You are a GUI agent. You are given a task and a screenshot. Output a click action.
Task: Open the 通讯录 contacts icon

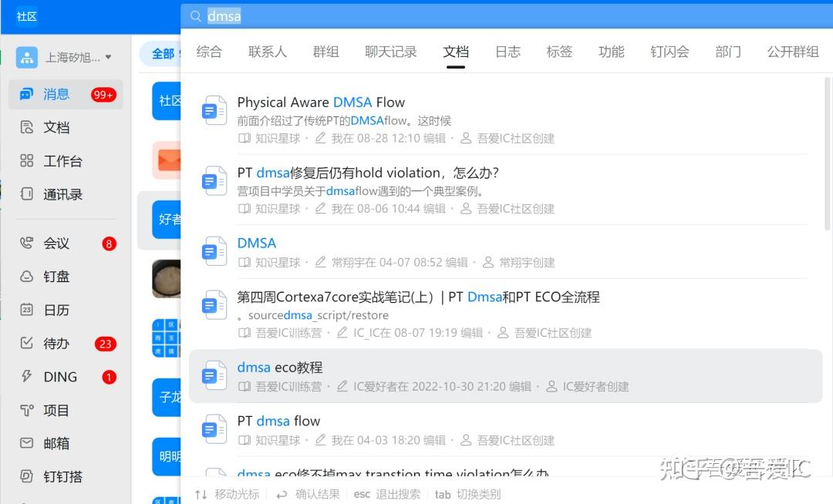click(56, 194)
